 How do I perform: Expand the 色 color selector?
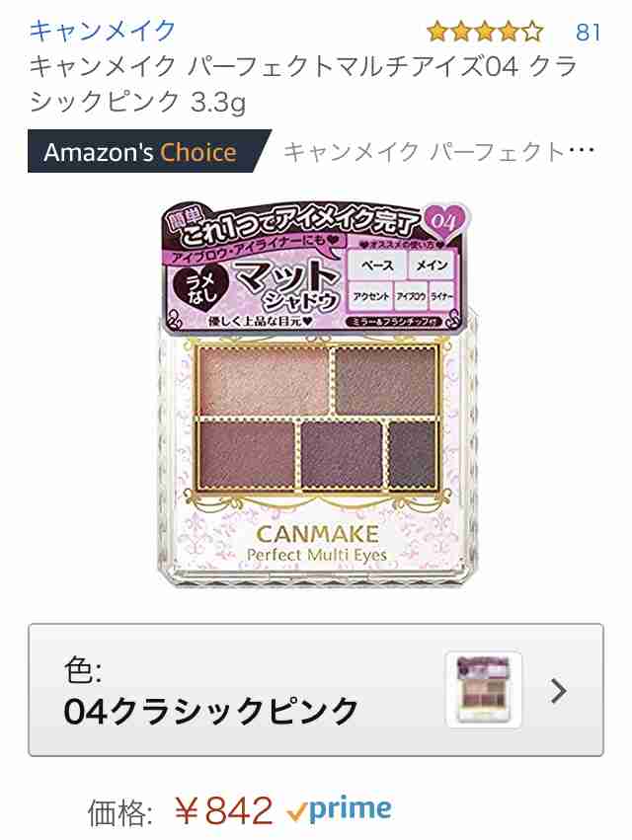tap(316, 690)
